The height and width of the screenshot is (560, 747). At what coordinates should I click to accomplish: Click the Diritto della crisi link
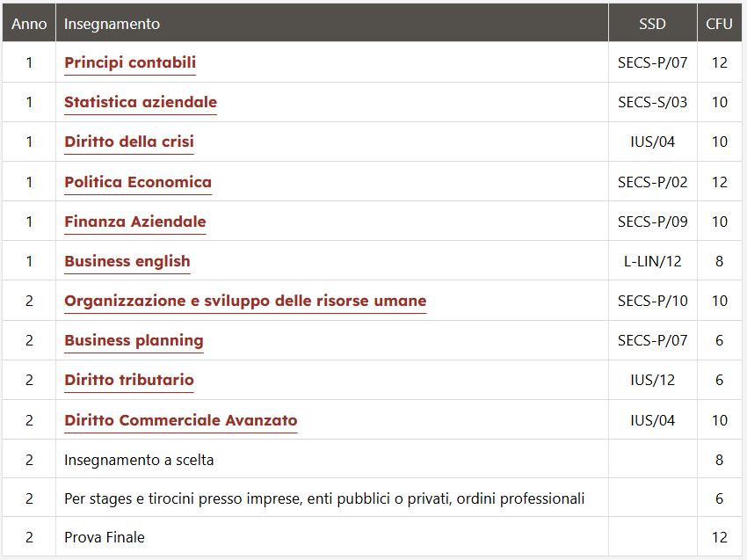[x=129, y=142]
